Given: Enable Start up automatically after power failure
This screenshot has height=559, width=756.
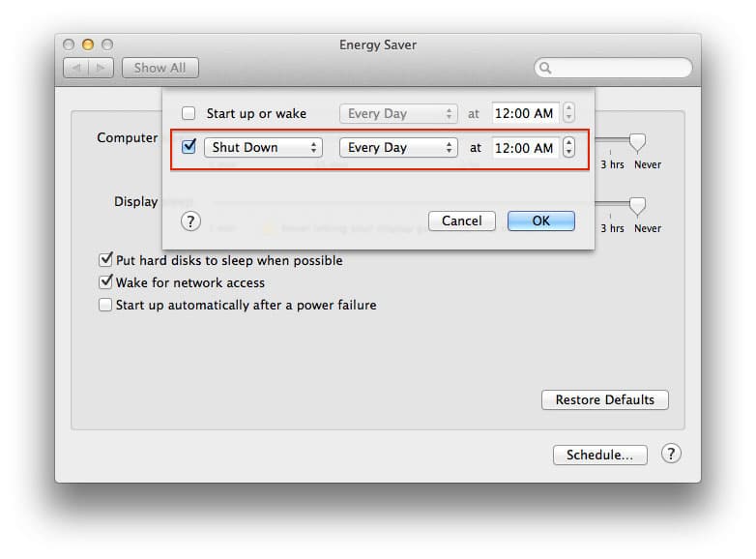Looking at the screenshot, I should pyautogui.click(x=105, y=305).
